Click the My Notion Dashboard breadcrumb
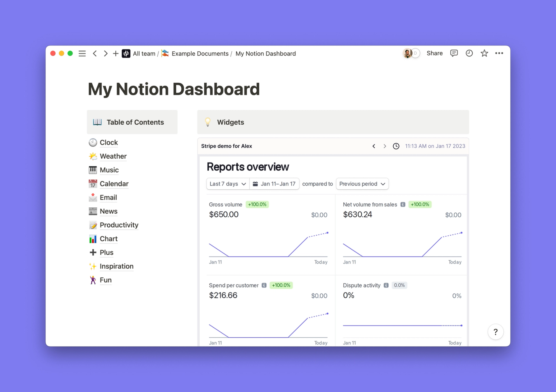The height and width of the screenshot is (392, 556). [x=266, y=53]
